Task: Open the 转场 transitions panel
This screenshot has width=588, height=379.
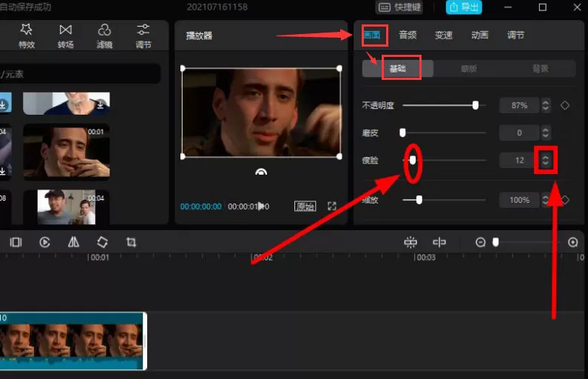Action: tap(66, 36)
